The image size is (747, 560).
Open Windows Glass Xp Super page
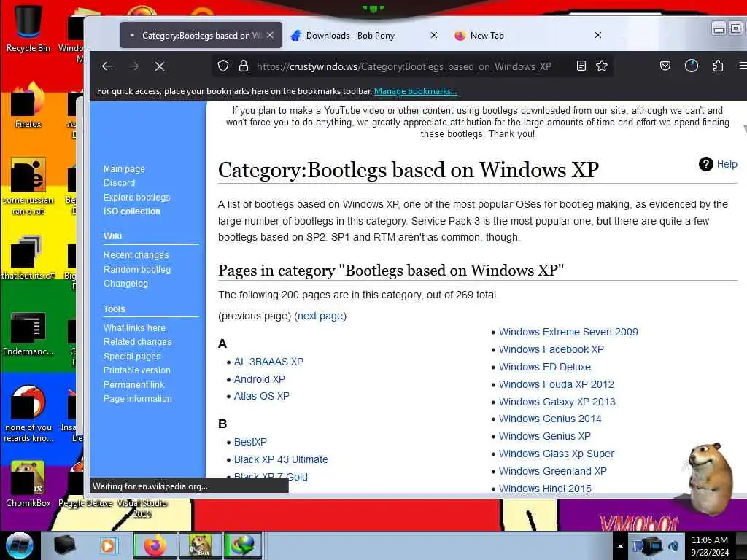tap(556, 454)
